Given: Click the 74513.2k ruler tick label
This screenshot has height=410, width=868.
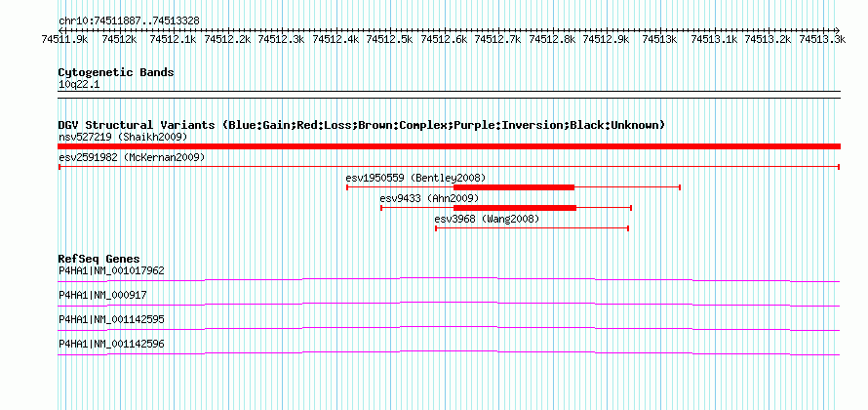Looking at the screenshot, I should pos(769,39).
